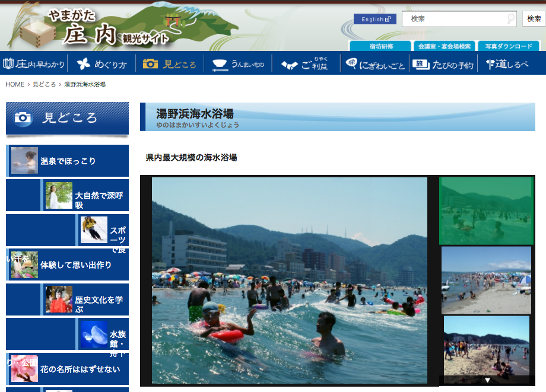Open めぐり方 navigation menu

tap(101, 63)
